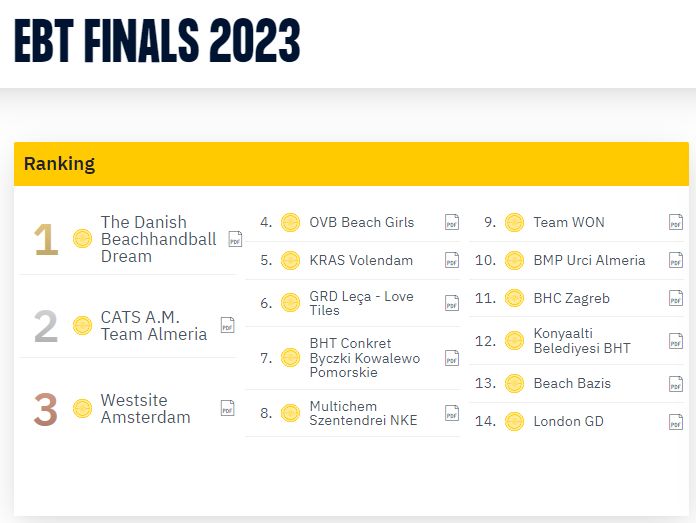Viewport: 696px width, 523px height.
Task: Open PDF icon for Team WON
Action: 676,222
